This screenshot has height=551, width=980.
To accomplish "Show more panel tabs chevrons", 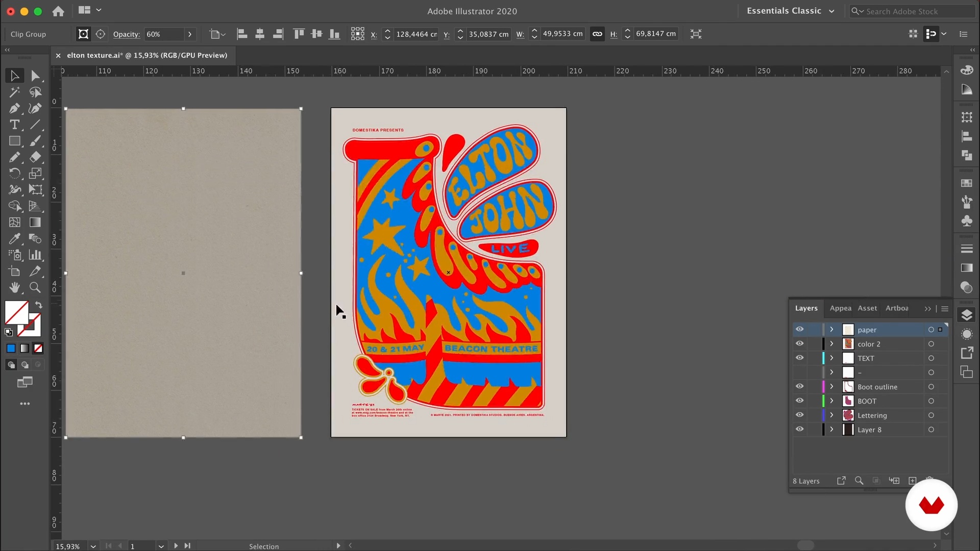I will tap(927, 309).
